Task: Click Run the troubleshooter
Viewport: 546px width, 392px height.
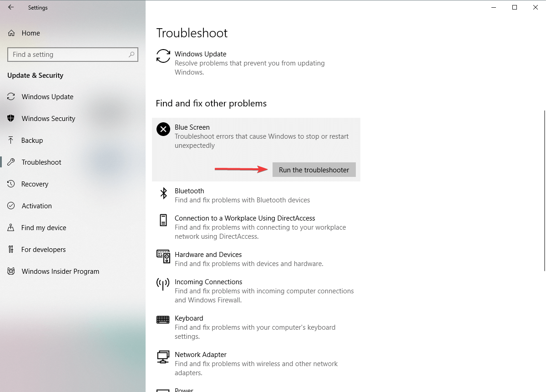Action: [313, 170]
